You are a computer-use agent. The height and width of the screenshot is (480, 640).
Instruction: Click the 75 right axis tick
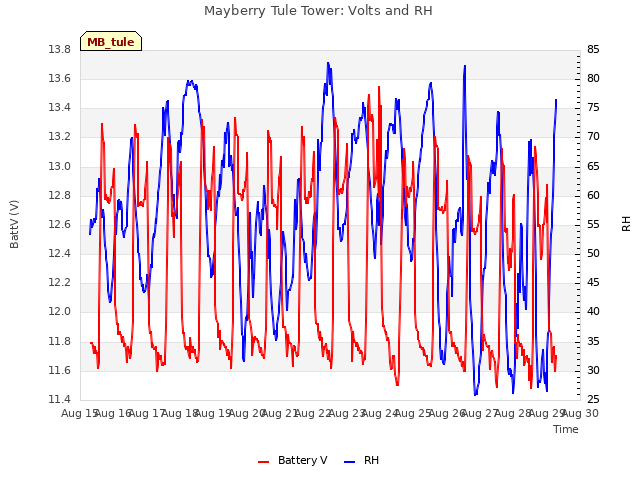coord(593,108)
